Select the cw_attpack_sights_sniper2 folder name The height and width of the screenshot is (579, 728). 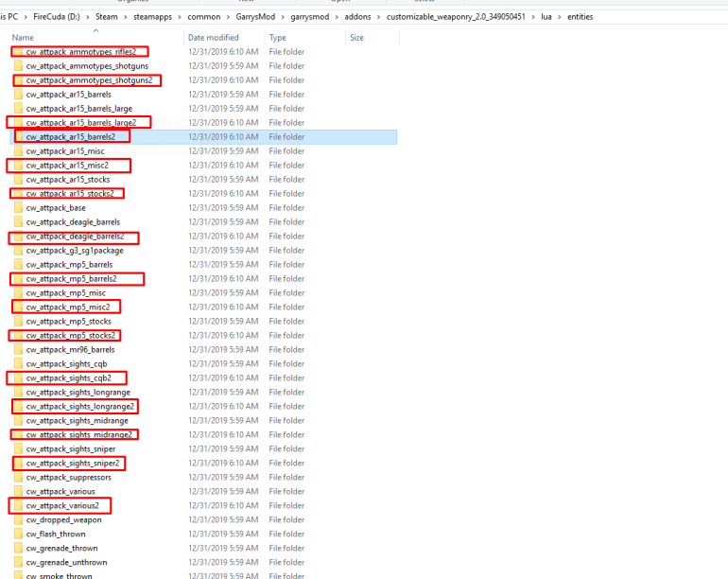coord(73,463)
